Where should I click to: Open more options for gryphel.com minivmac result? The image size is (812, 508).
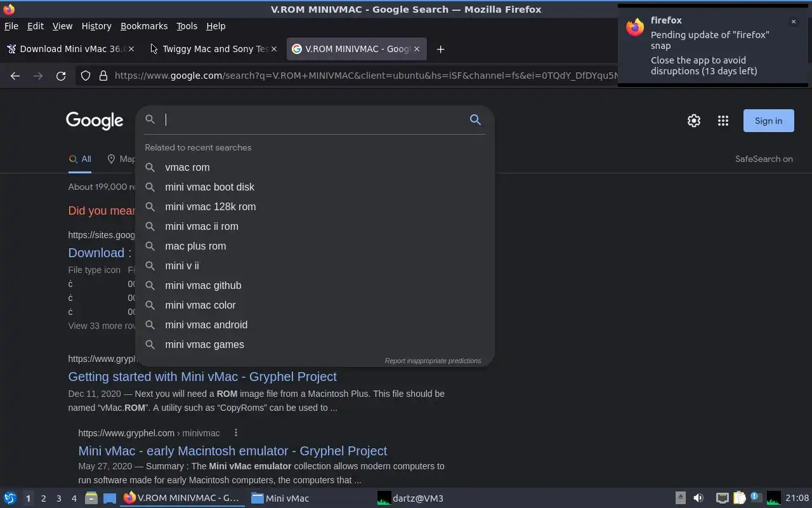pyautogui.click(x=236, y=432)
